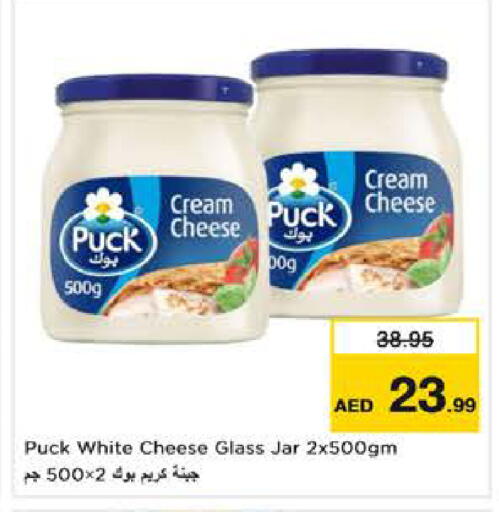Click the crossed-out 38.95 old price
499x512 pixels.
click(x=405, y=341)
